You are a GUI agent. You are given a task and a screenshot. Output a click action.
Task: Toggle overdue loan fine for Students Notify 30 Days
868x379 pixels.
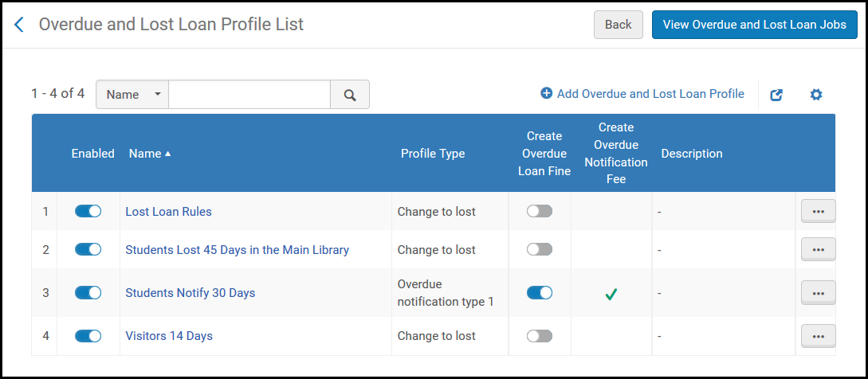(539, 292)
